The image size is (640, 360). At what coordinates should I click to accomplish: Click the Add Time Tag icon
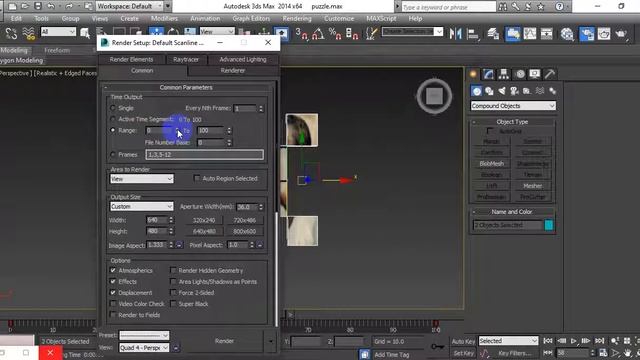(364, 354)
